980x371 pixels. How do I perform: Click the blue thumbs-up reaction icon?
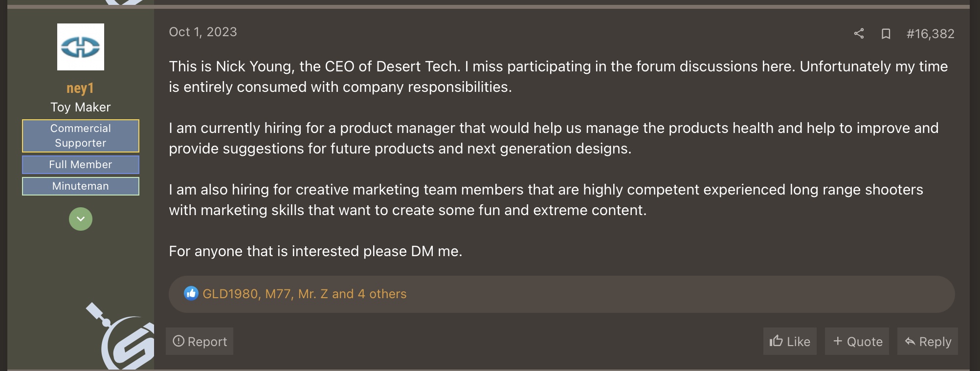[191, 293]
